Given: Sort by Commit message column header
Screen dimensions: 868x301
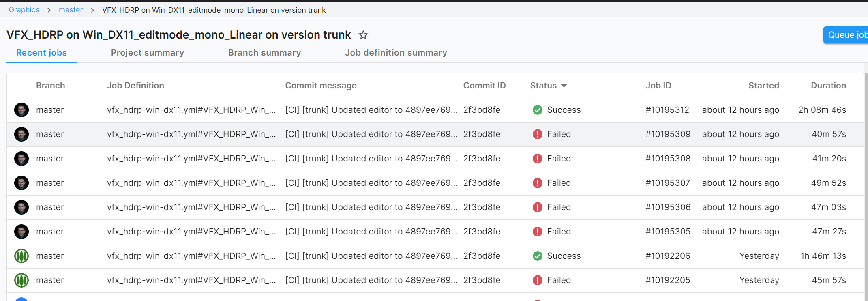Looking at the screenshot, I should 321,86.
